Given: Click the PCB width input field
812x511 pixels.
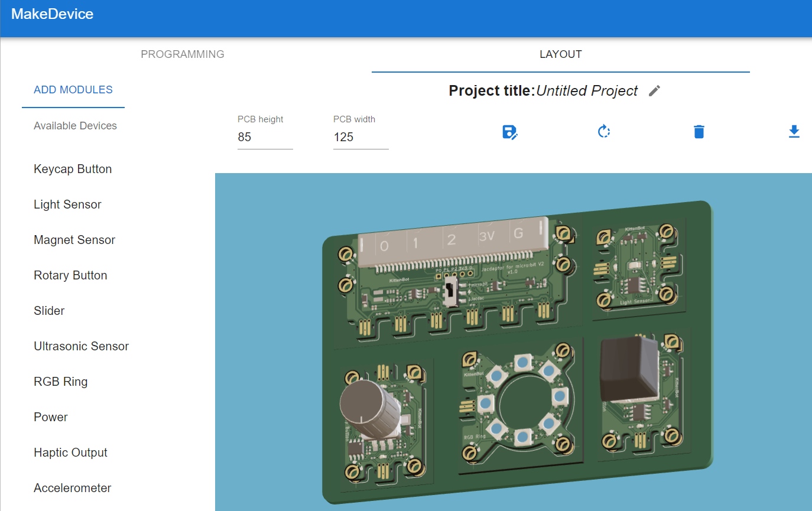Looking at the screenshot, I should [360, 137].
